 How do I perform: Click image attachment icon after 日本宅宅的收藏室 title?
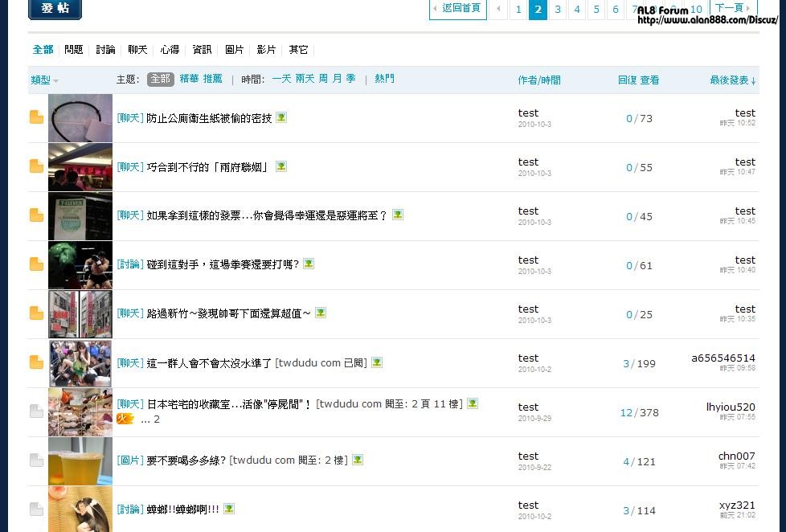point(473,403)
